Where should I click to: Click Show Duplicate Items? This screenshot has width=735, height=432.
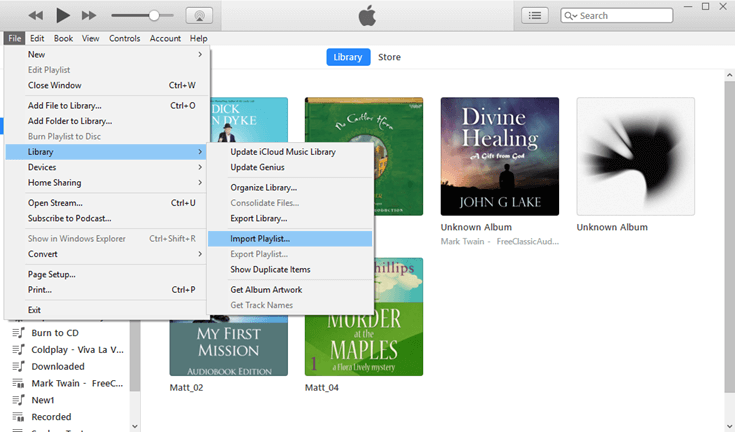(270, 269)
